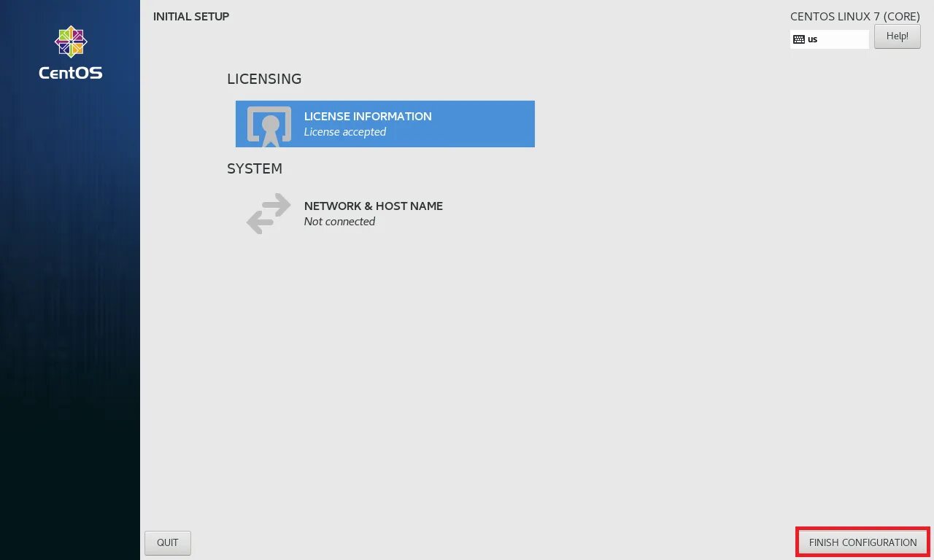Screen dimensions: 934x560
Task: Open the 'us' keyboard layout indicator
Action: [830, 39]
